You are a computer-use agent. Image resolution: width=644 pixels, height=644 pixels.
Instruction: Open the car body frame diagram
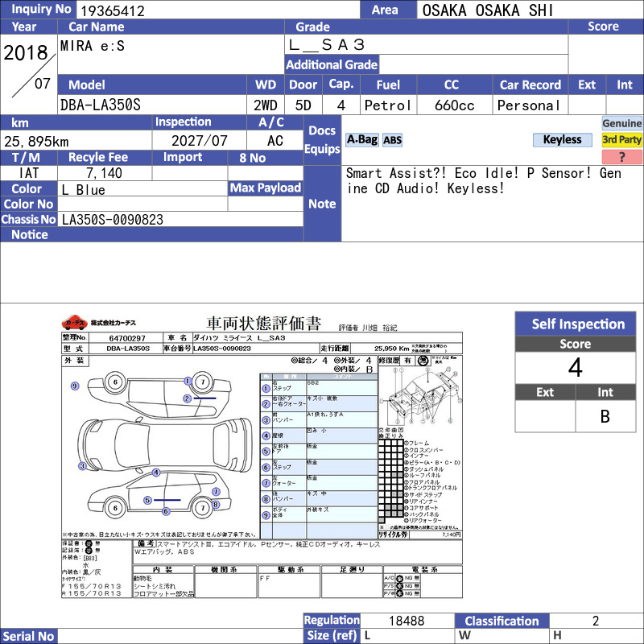420,396
